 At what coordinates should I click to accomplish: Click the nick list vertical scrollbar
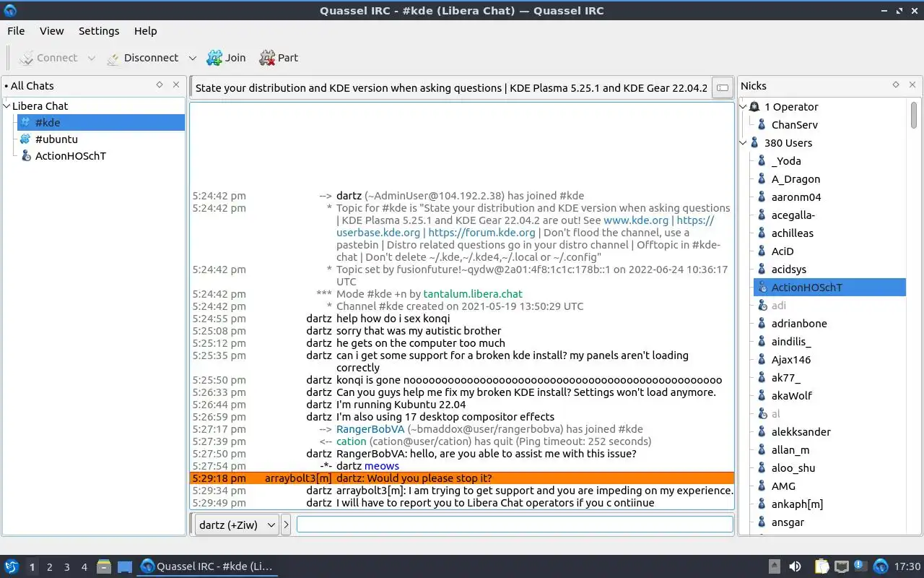pyautogui.click(x=914, y=116)
